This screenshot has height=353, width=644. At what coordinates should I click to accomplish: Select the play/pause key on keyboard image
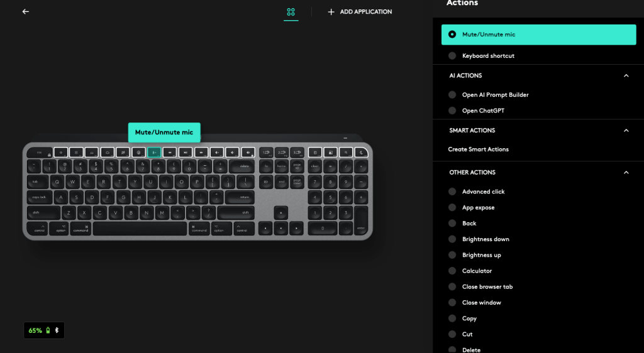coord(186,152)
